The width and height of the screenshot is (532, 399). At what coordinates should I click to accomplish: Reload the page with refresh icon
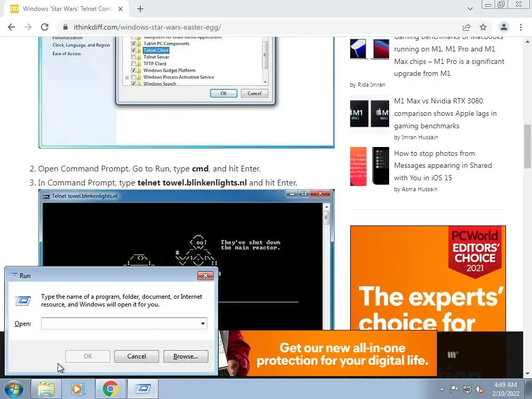coord(45,27)
